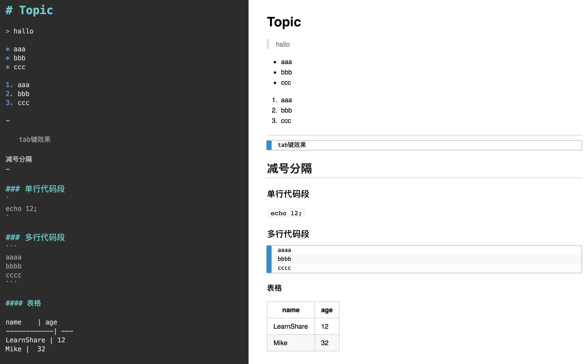This screenshot has width=588, height=364.
Task: Click the 'Topic' title in the preview
Action: [x=284, y=22]
